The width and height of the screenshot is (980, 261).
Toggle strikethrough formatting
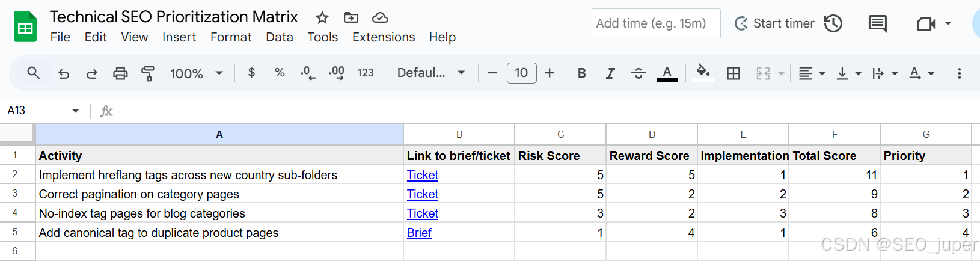[x=639, y=73]
